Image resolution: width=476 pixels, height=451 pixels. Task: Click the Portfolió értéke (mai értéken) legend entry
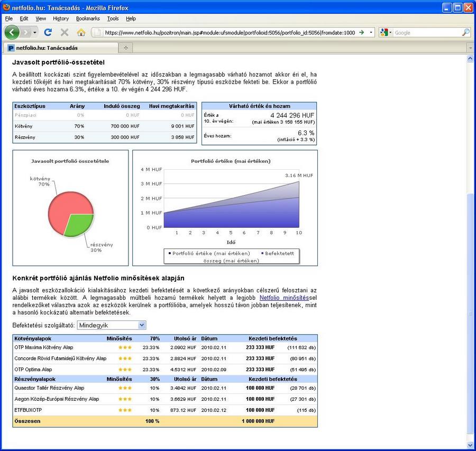pyautogui.click(x=209, y=253)
